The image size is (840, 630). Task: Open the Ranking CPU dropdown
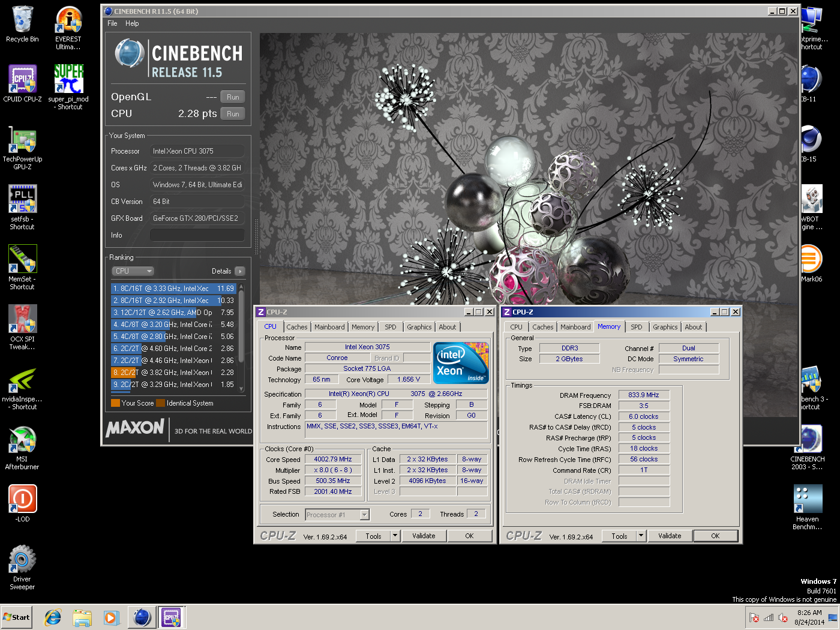[x=133, y=271]
